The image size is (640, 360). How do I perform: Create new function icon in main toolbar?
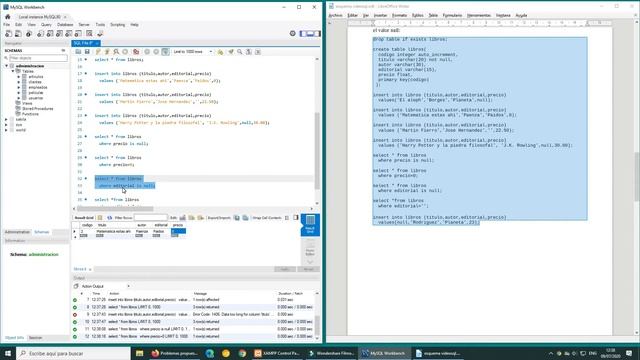[78, 33]
